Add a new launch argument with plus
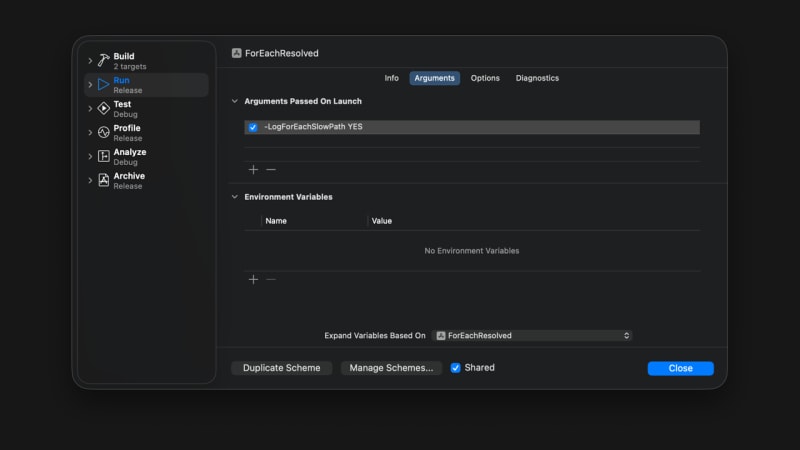Viewport: 800px width, 450px height. 253,169
